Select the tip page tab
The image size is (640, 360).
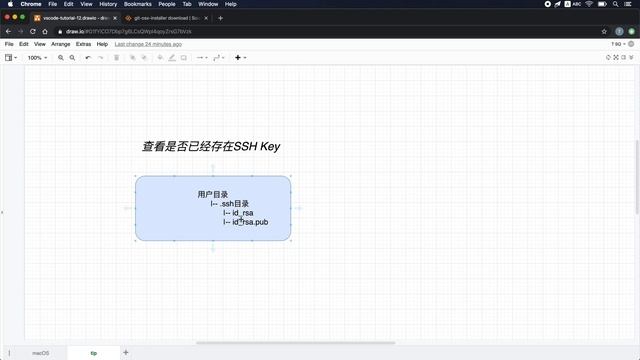click(93, 353)
